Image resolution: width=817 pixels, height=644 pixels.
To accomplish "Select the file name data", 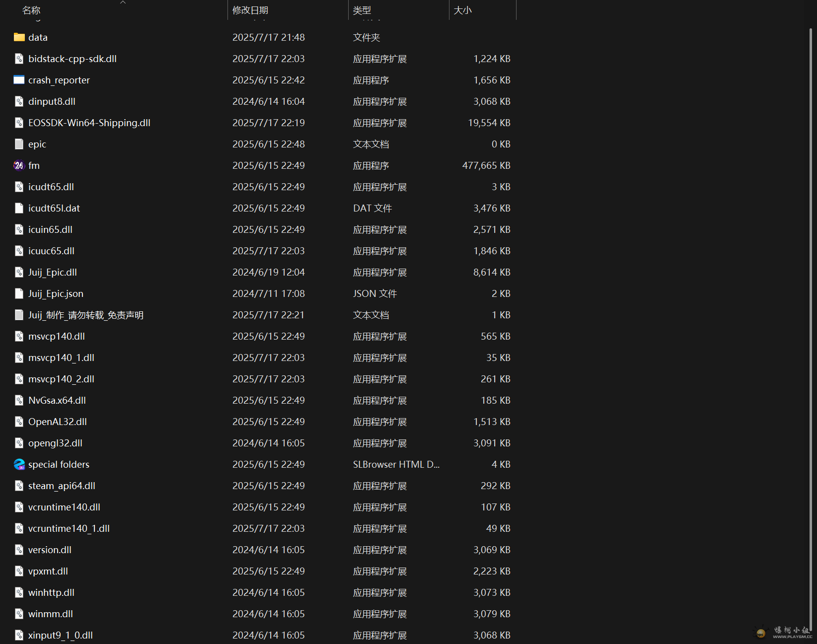I will (38, 37).
